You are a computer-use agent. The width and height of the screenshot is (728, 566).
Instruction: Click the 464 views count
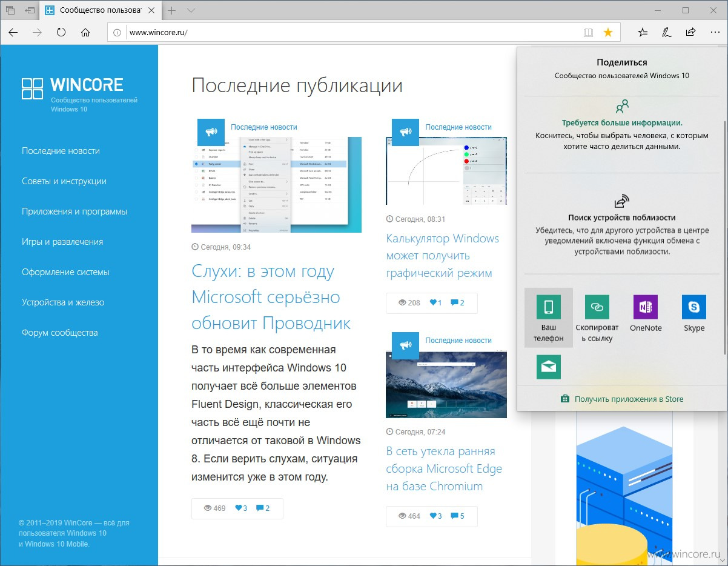409,516
